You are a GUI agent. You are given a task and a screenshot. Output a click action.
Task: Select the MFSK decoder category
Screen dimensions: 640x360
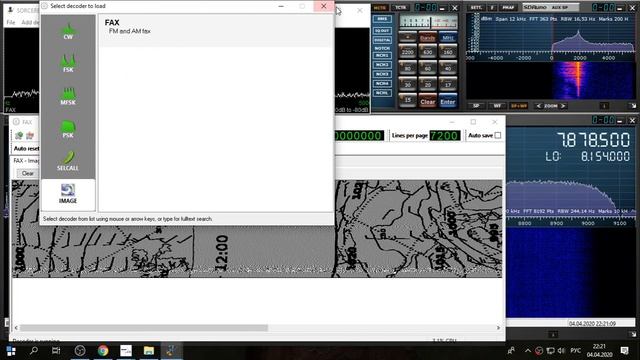[68, 96]
